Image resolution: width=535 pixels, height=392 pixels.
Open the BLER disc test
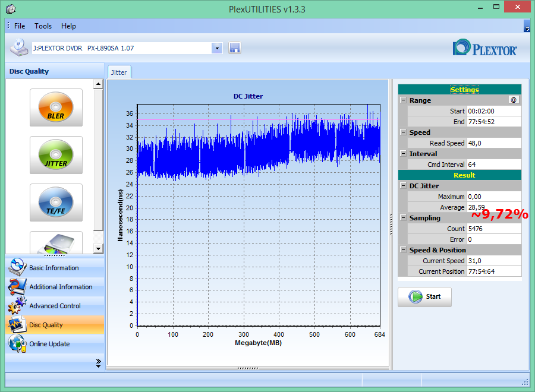pos(56,108)
